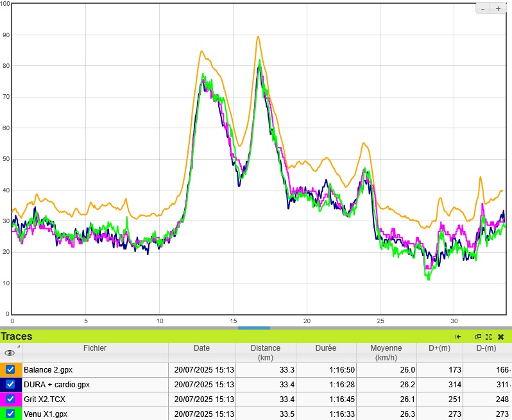Viewport: 512px width, 420px height.
Task: Detach the Traces panel into a window
Action: tap(478, 337)
